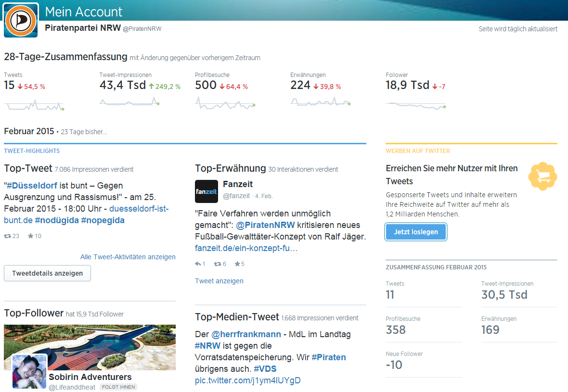Screen dimensions: 568x392
Task: Click the Piratenpartei NRW profile avatar
Action: click(x=21, y=20)
